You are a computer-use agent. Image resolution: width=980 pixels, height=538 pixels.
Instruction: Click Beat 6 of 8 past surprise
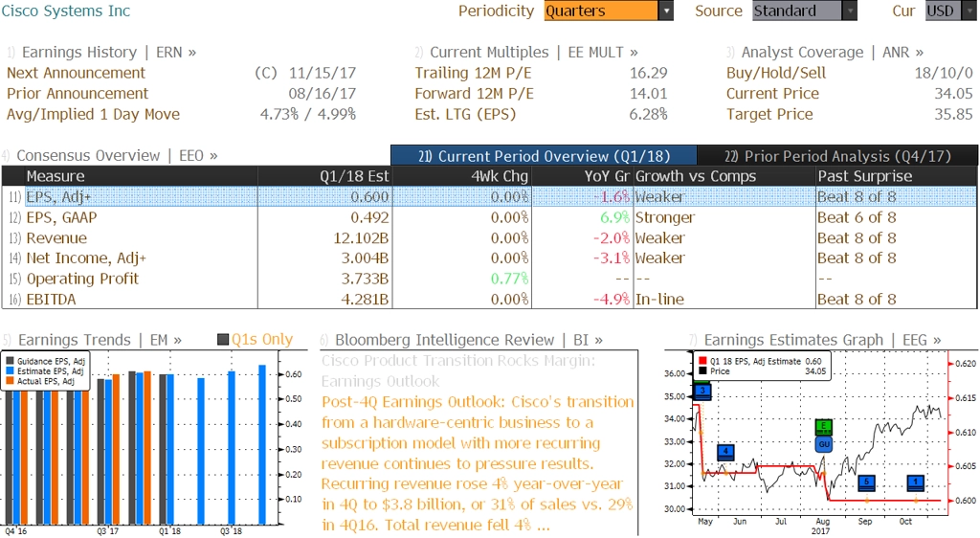point(857,217)
